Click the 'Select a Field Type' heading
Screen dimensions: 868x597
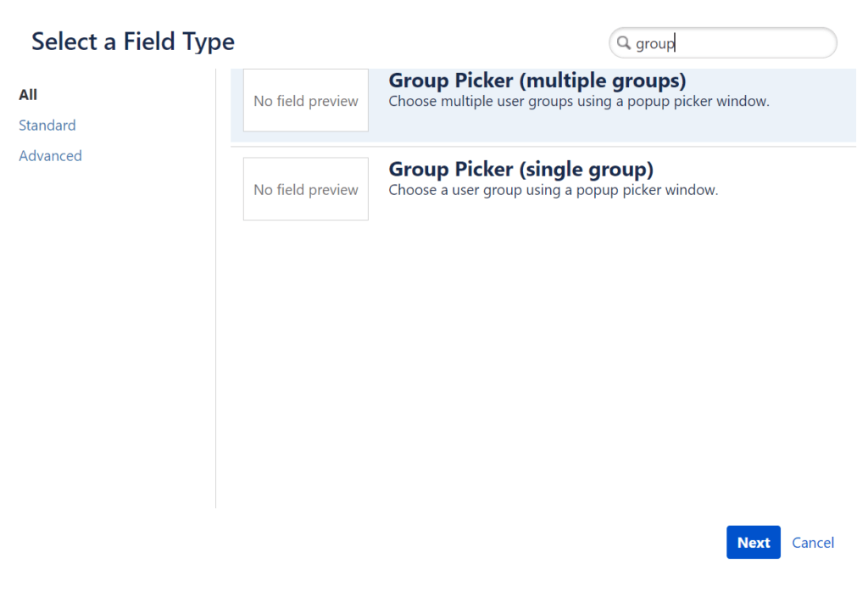[x=133, y=42]
